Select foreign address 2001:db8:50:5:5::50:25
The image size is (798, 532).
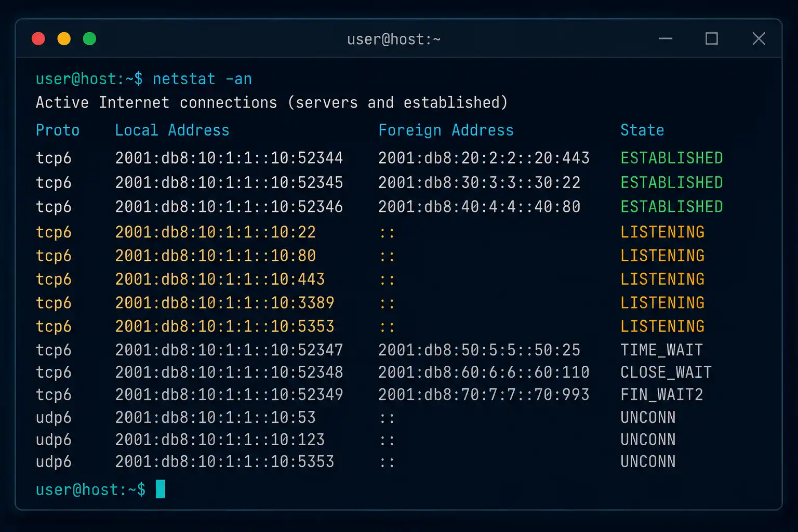[479, 350]
